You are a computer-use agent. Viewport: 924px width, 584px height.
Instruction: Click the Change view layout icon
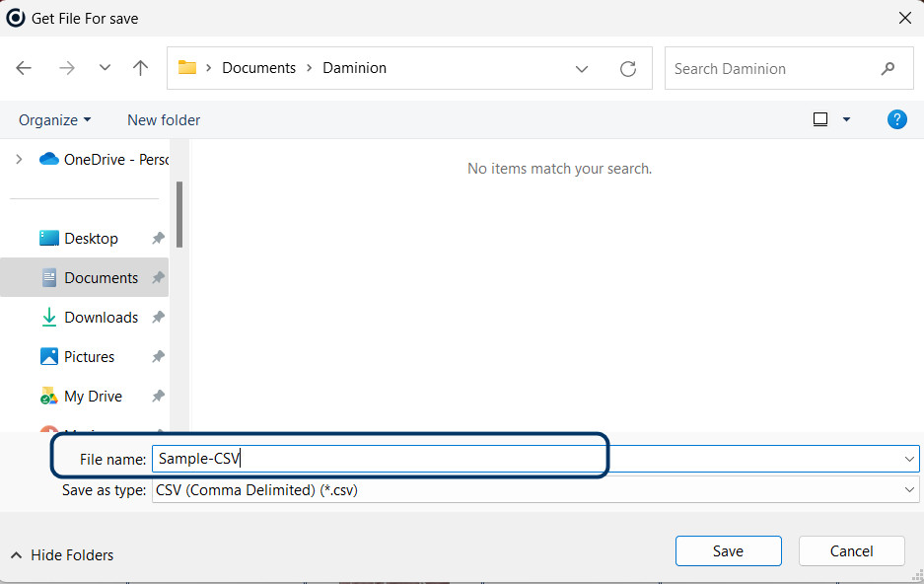click(x=820, y=119)
